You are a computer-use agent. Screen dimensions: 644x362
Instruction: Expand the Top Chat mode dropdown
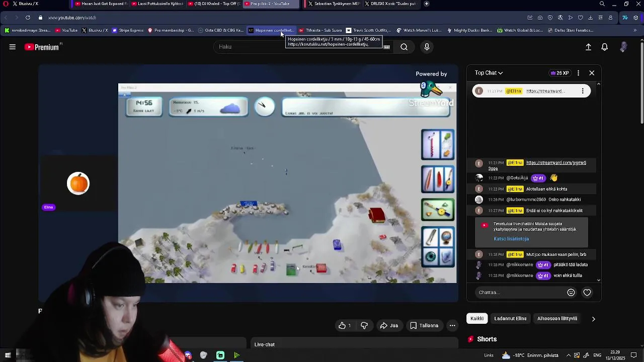click(489, 73)
